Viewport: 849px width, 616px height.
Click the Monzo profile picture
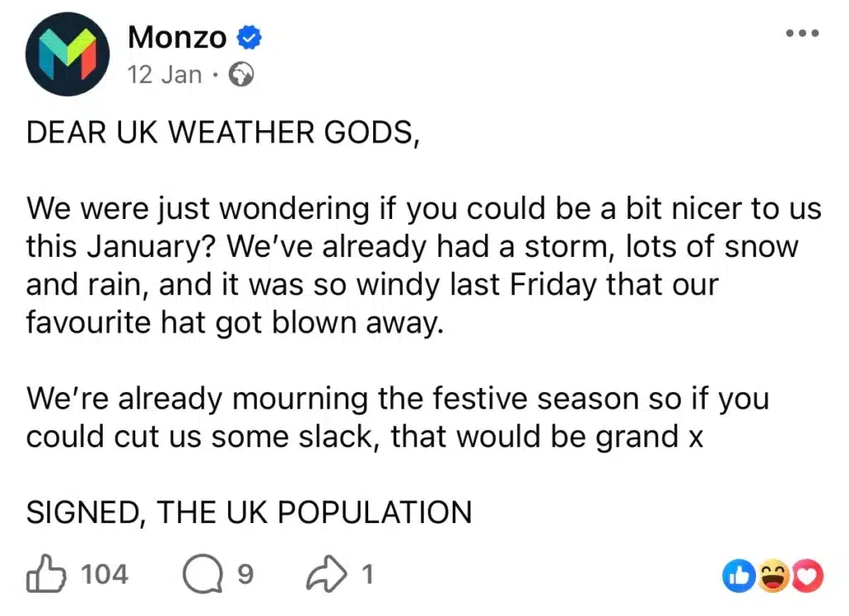pyautogui.click(x=66, y=54)
